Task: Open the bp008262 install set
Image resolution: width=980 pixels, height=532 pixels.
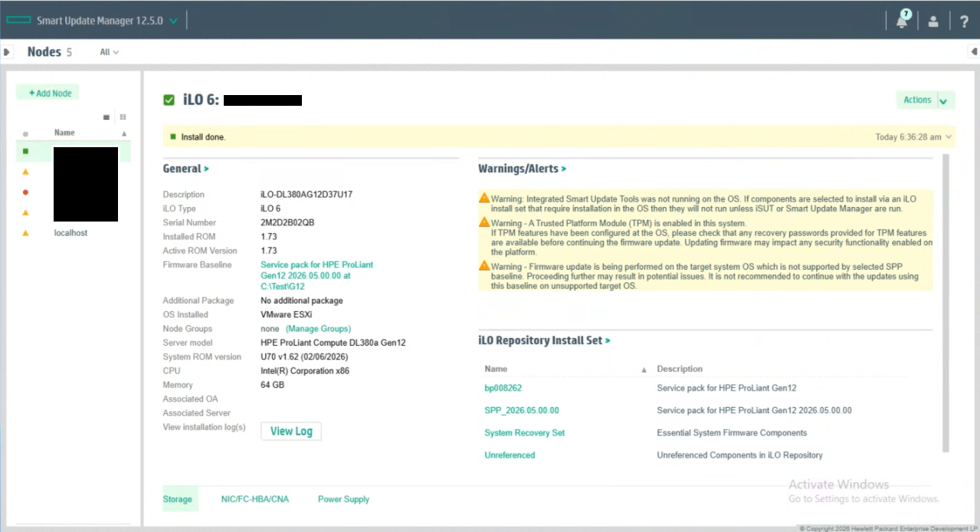Action: (503, 388)
